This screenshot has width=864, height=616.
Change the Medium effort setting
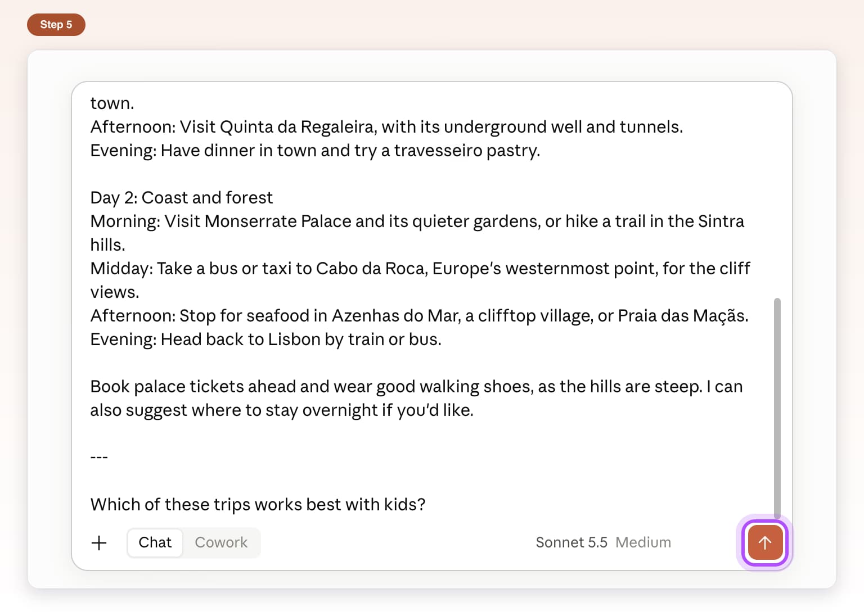click(643, 542)
